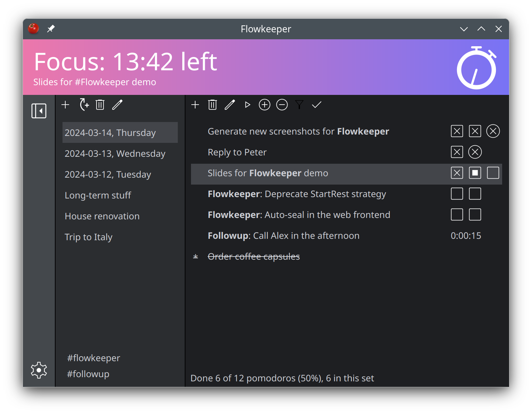Image resolution: width=532 pixels, height=414 pixels.
Task: Close the Flowkeeper window
Action: (499, 29)
